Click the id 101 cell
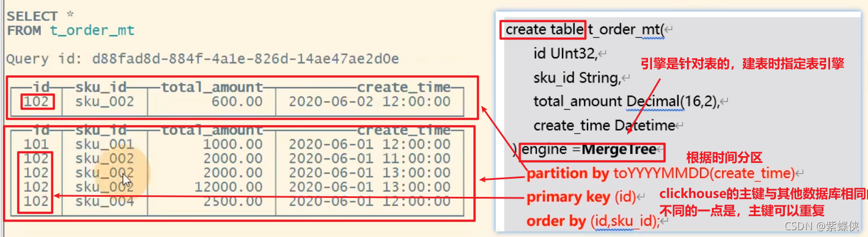Image resolution: width=868 pixels, height=237 pixels. (36, 145)
